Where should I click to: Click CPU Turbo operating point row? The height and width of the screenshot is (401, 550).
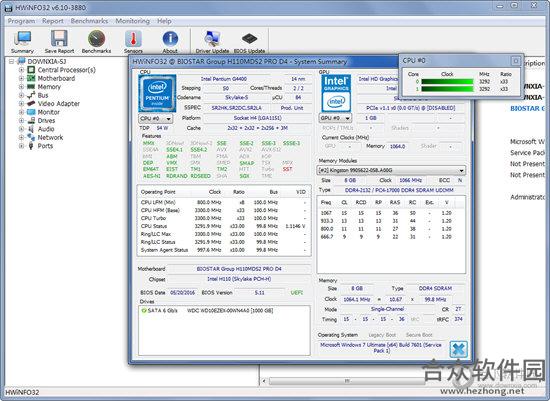coord(223,218)
